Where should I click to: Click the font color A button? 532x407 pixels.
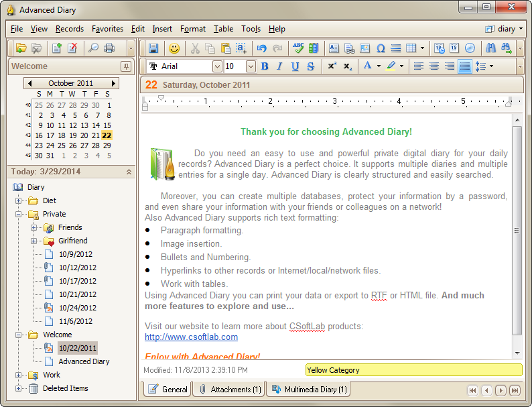367,66
